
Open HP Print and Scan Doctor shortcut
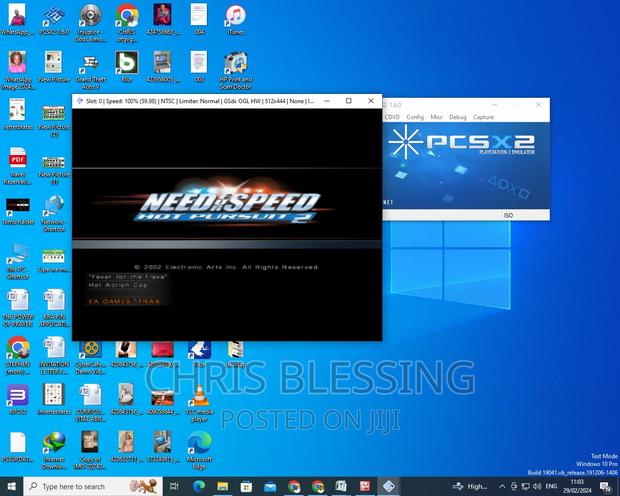(236, 71)
